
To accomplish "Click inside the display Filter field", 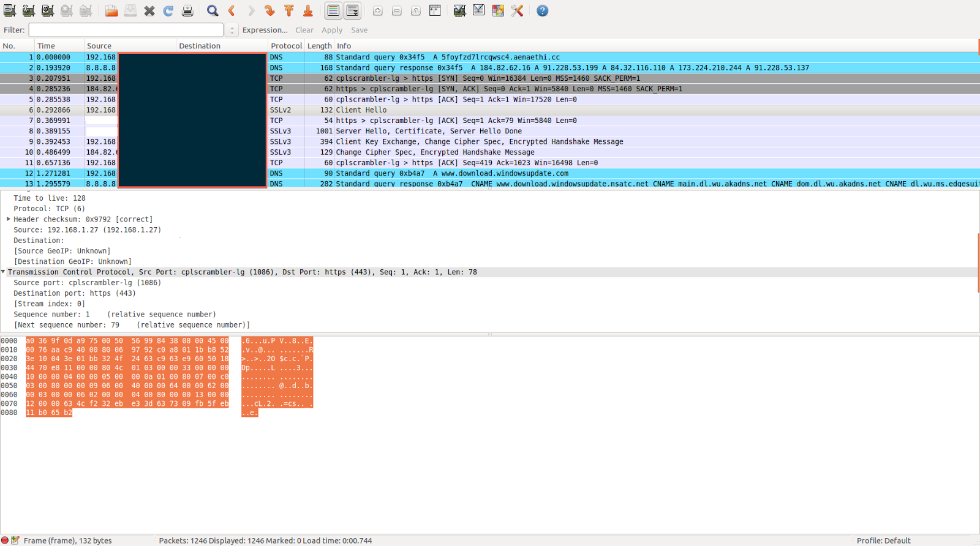I will (x=126, y=30).
